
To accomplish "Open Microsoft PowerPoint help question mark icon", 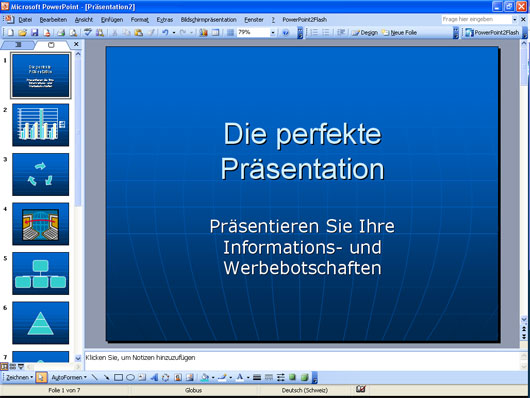I will (x=286, y=33).
